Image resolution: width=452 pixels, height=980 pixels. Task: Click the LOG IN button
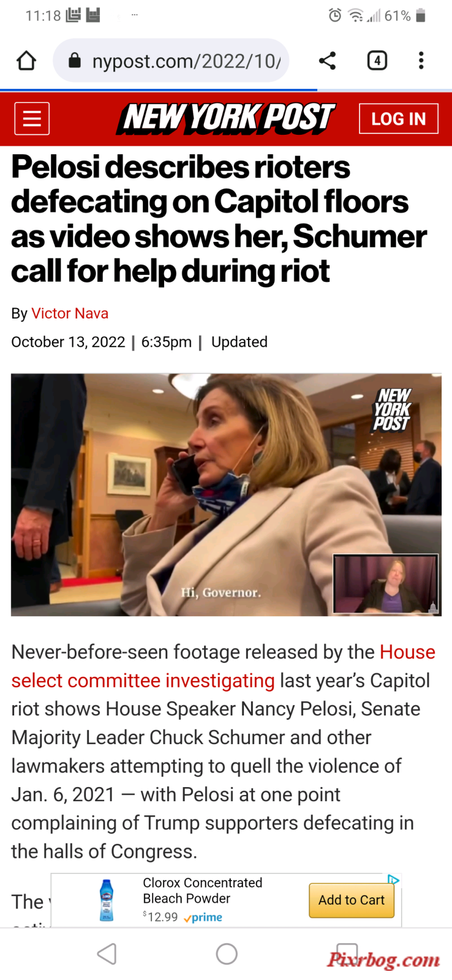(x=399, y=119)
